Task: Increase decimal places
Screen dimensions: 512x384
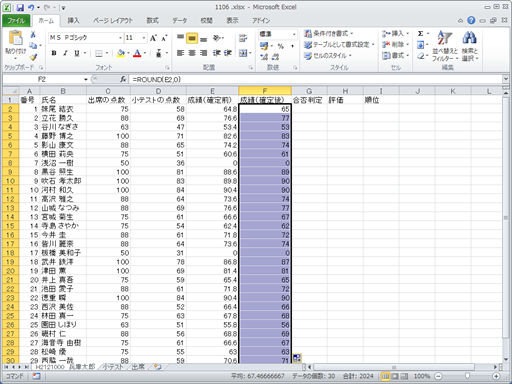Action: click(x=264, y=57)
